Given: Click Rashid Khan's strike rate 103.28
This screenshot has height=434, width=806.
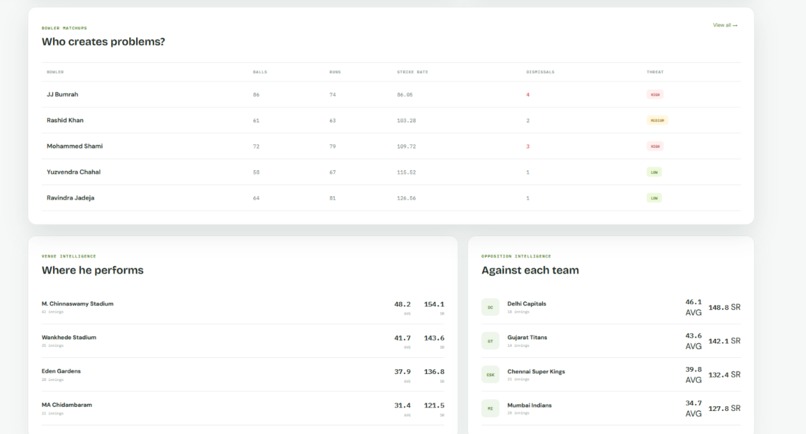Looking at the screenshot, I should pos(406,121).
